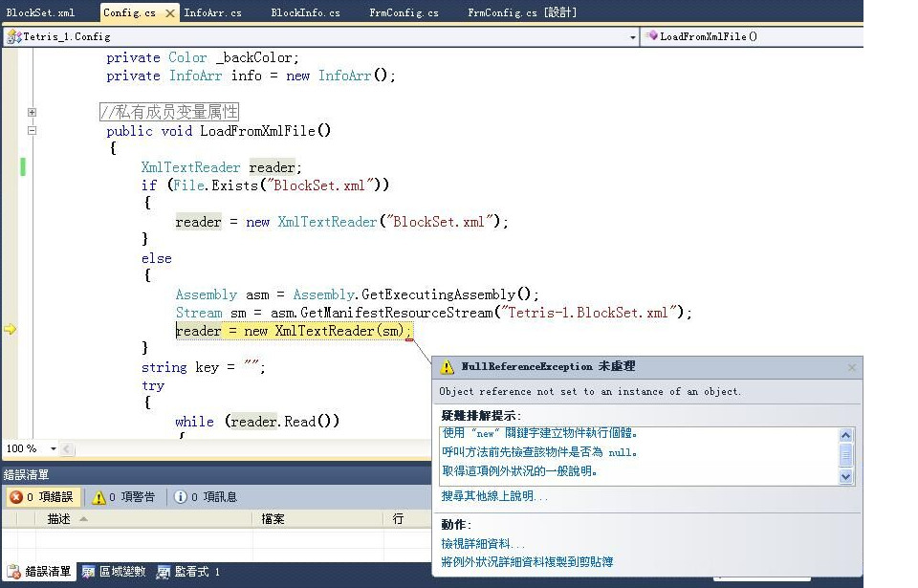Switch to the 區域變數 bottom tab
This screenshot has width=918, height=588.
pos(114,572)
